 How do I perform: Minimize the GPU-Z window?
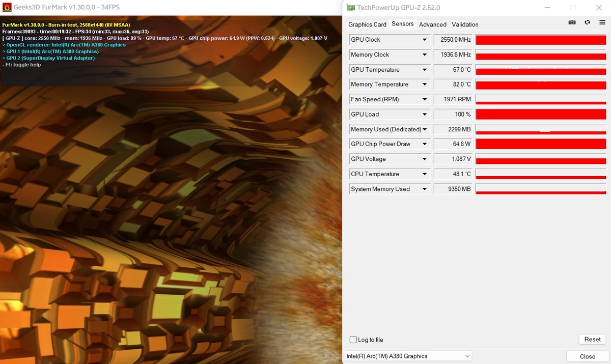coord(547,8)
